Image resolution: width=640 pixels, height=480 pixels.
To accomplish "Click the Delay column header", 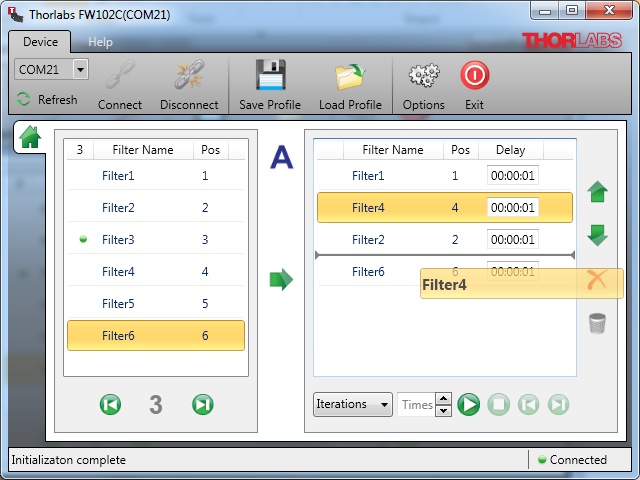I will [511, 150].
